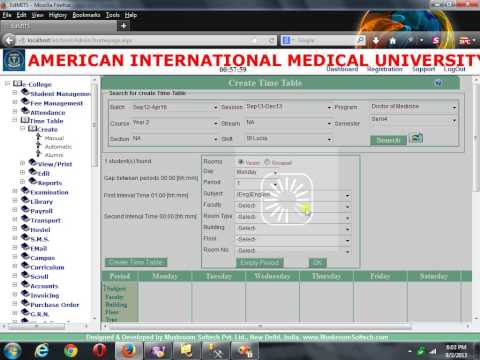
Task: Open the Subject dropdown
Action: pyautogui.click(x=293, y=195)
